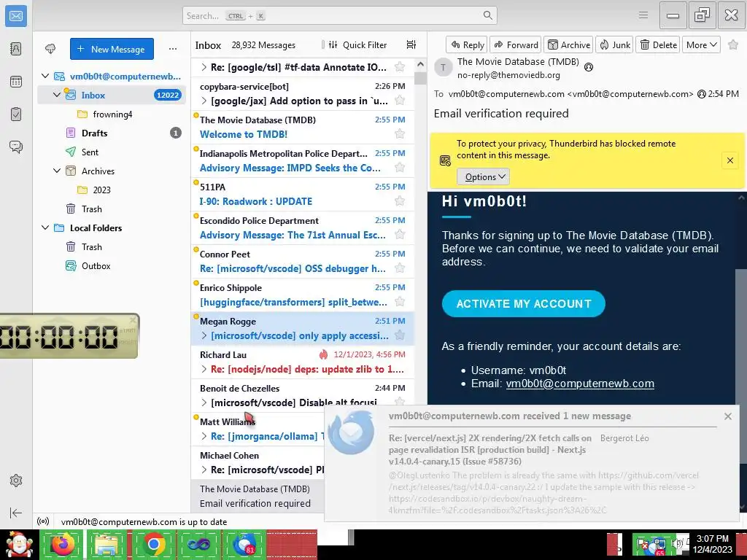Archive the open message
This screenshot has width=747, height=560.
(569, 44)
